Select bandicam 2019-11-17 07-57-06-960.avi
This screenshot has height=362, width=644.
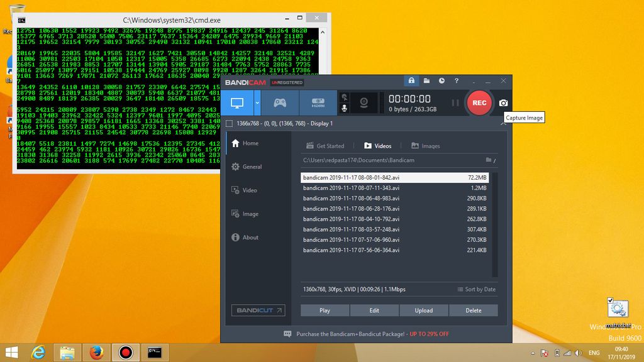point(395,239)
